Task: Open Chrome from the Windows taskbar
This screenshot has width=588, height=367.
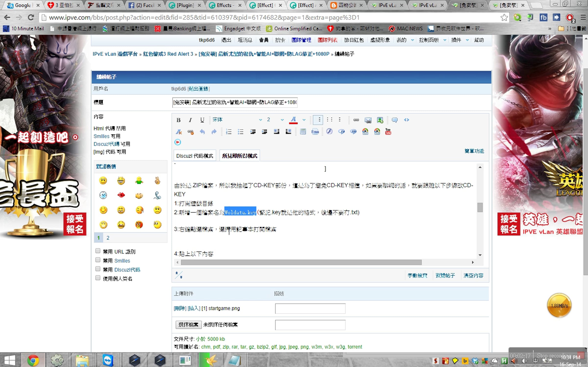Action: [x=33, y=360]
